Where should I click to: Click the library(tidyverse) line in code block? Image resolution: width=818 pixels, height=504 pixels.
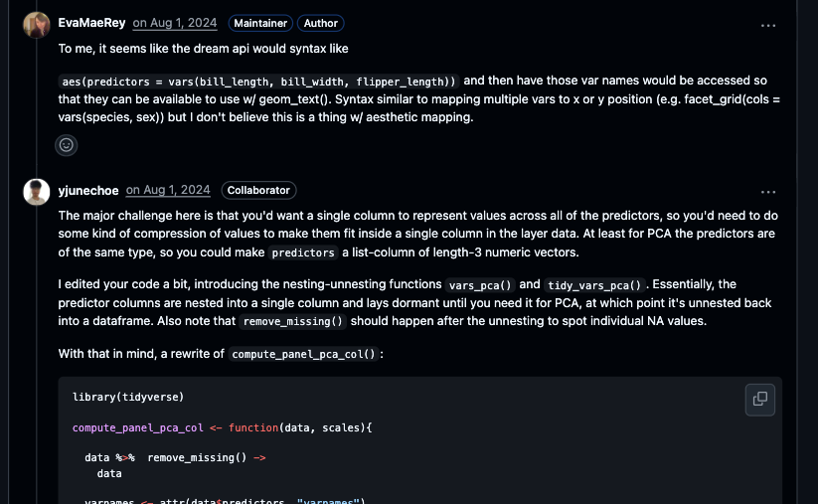tap(127, 398)
